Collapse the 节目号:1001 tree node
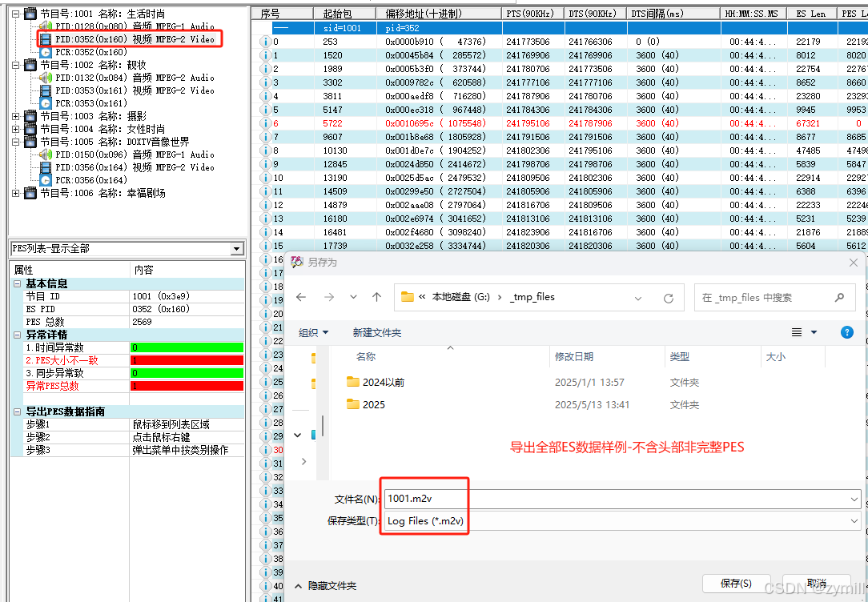This screenshot has width=868, height=602. tap(16, 14)
